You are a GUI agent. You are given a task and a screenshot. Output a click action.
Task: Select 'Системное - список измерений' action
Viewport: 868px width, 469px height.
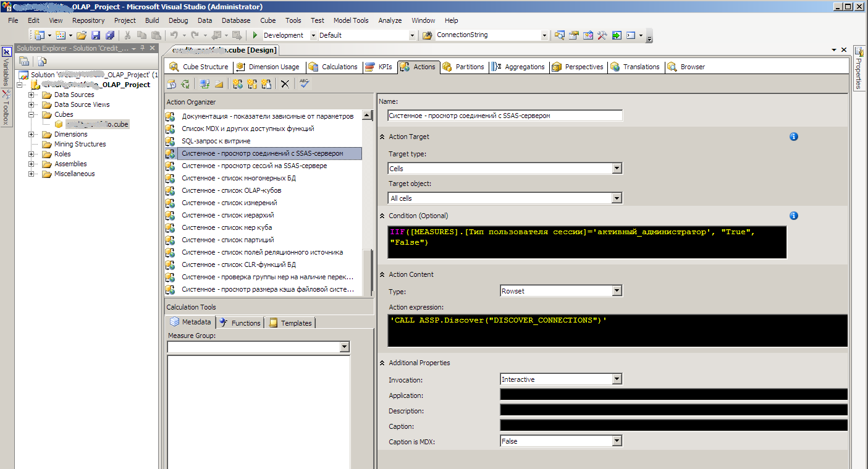229,203
